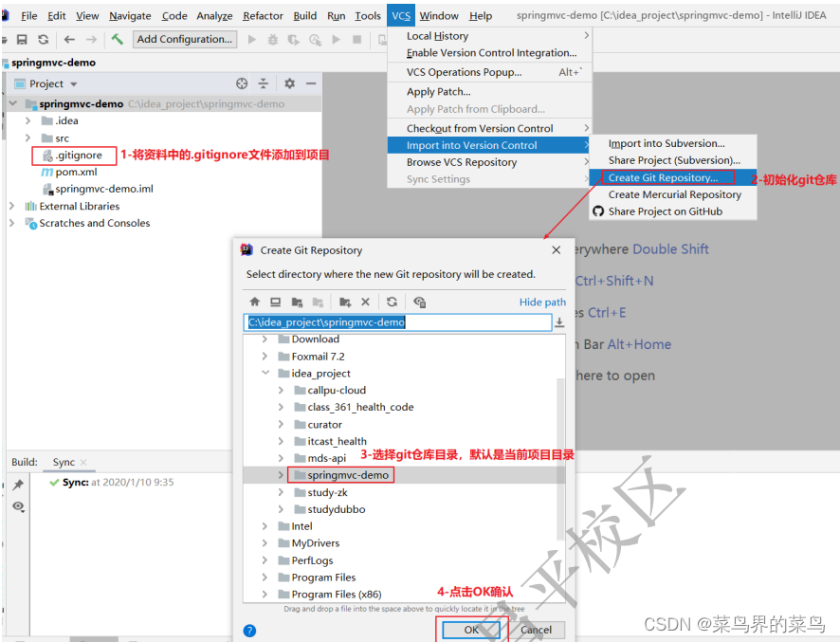The width and height of the screenshot is (840, 642).
Task: Click the directory path input field
Action: 397,322
